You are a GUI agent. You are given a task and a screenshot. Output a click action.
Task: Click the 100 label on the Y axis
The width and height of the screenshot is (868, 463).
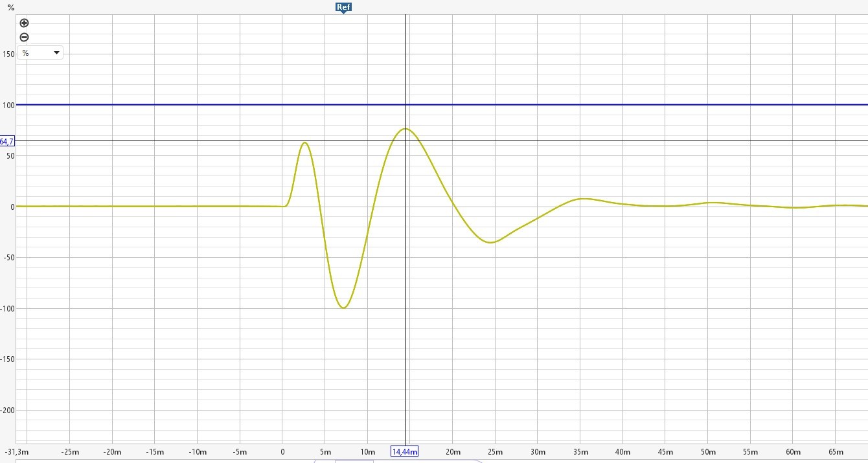click(x=8, y=105)
